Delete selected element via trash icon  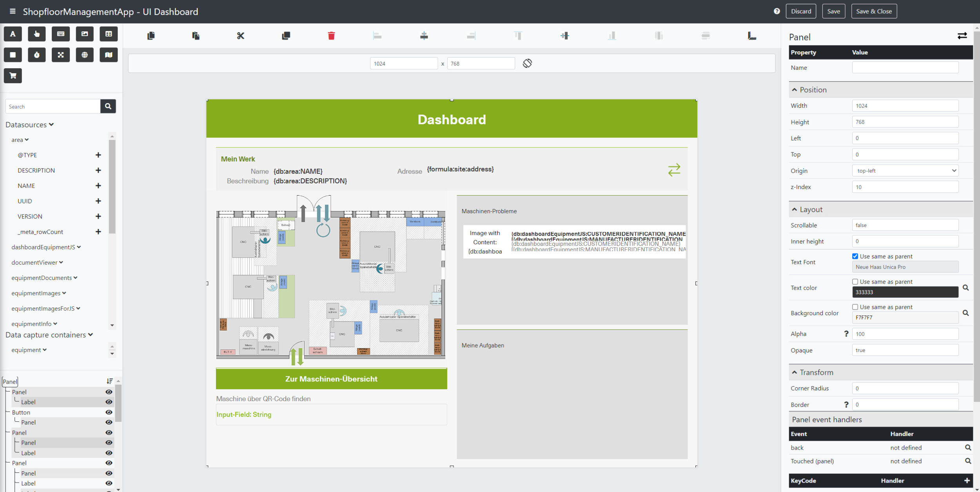pos(331,35)
